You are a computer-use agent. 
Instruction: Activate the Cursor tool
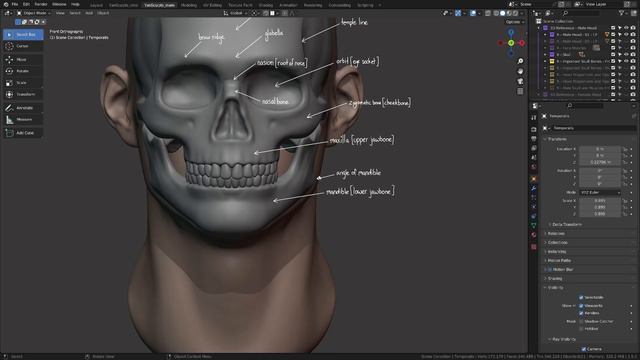click(x=23, y=46)
